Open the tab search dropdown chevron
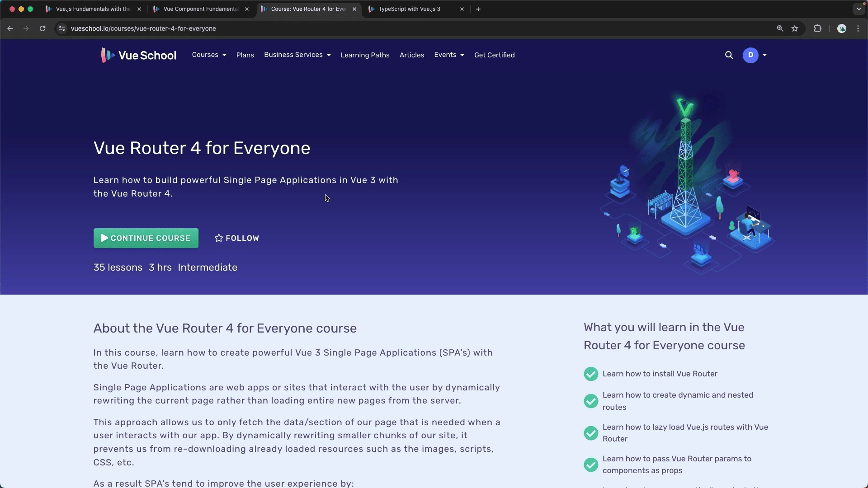868x488 pixels. 859,9
